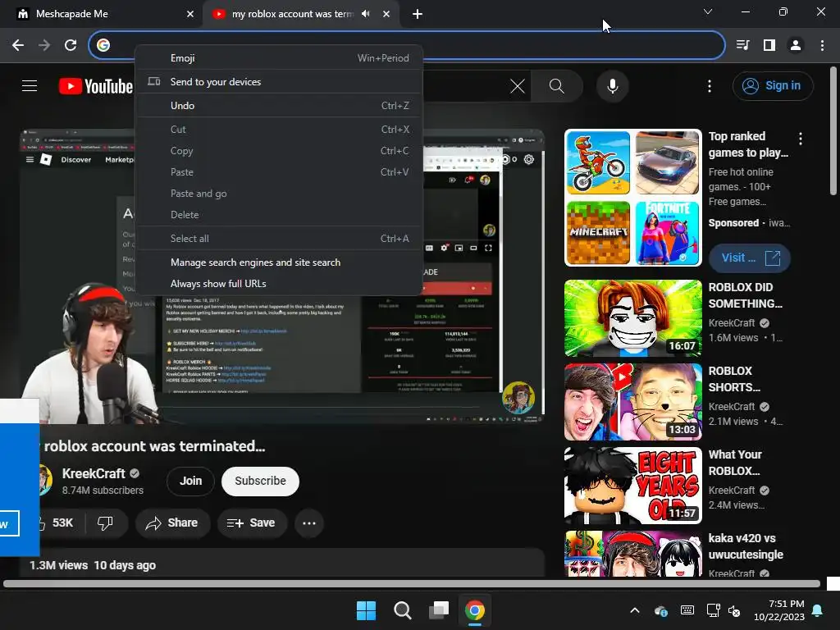
Task: Open YouTube settings three-dot menu
Action: (x=710, y=85)
